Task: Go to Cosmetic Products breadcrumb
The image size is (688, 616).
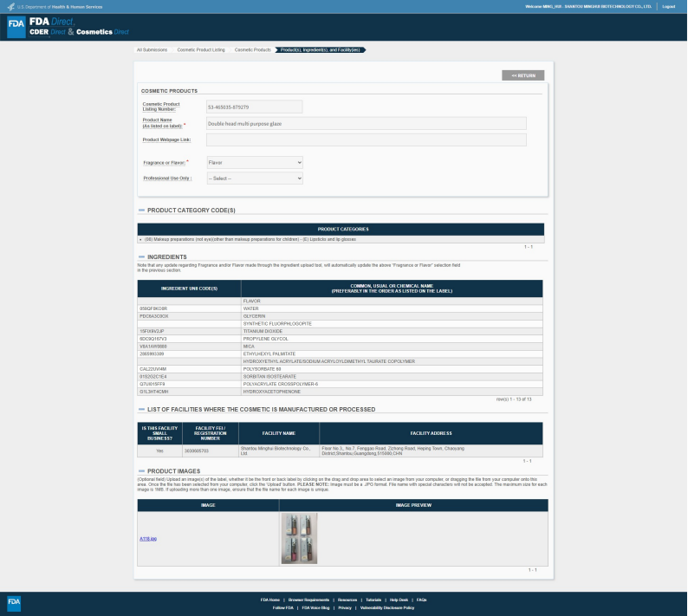Action: (252, 49)
